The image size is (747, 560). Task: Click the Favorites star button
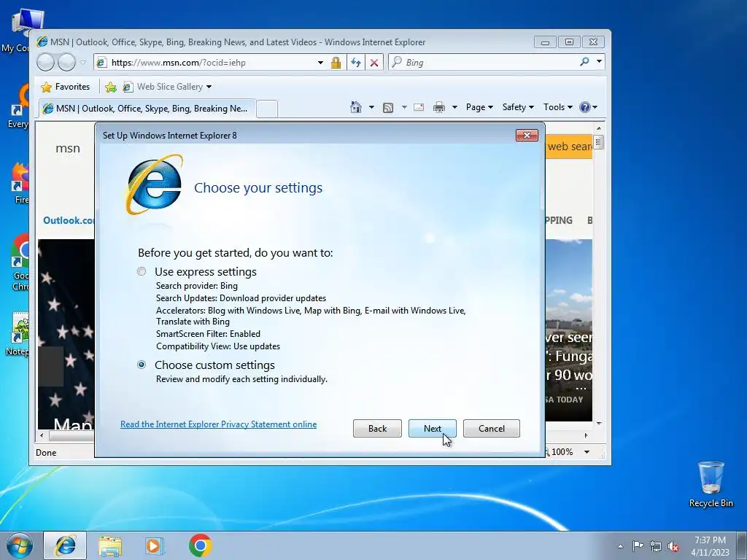coord(66,87)
